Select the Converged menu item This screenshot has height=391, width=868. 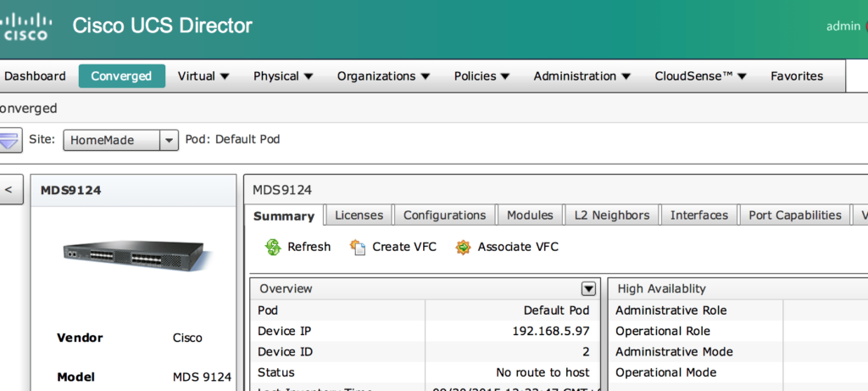(x=122, y=75)
